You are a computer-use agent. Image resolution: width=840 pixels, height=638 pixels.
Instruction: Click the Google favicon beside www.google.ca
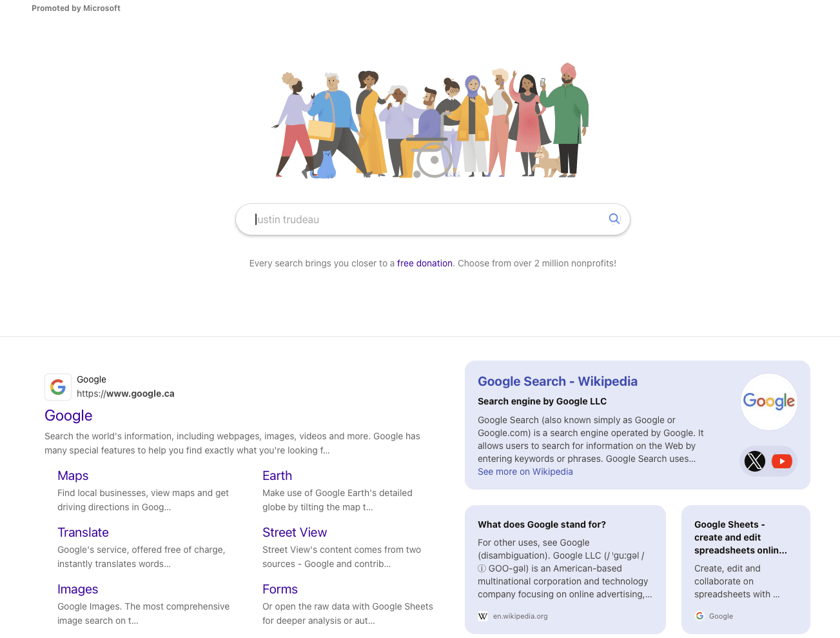pos(58,387)
